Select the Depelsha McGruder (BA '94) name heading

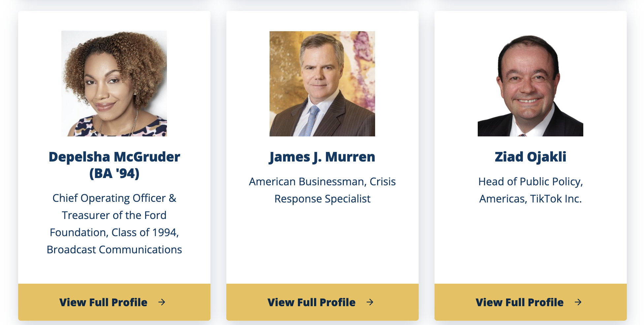coord(114,165)
